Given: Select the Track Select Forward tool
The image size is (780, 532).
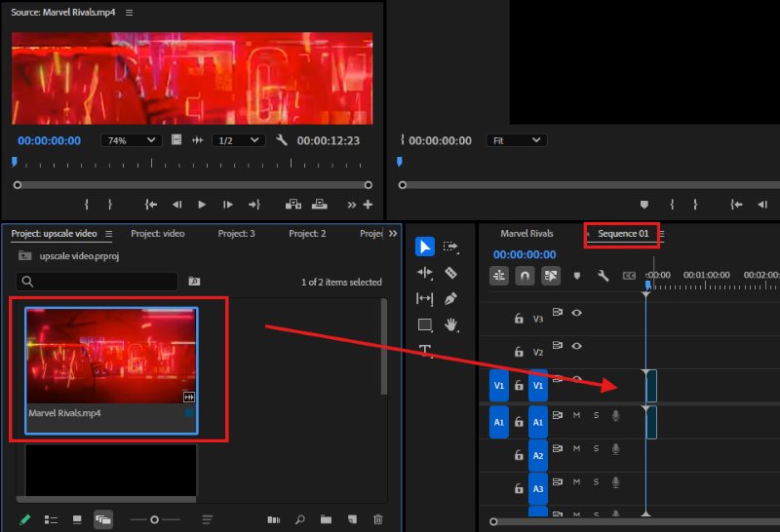Looking at the screenshot, I should point(450,247).
